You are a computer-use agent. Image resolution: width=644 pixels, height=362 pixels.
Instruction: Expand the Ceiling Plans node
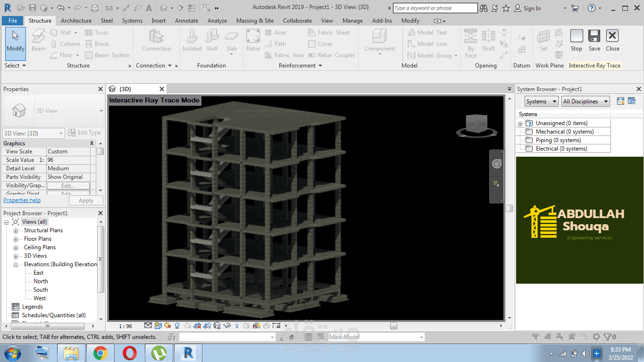[x=16, y=248]
